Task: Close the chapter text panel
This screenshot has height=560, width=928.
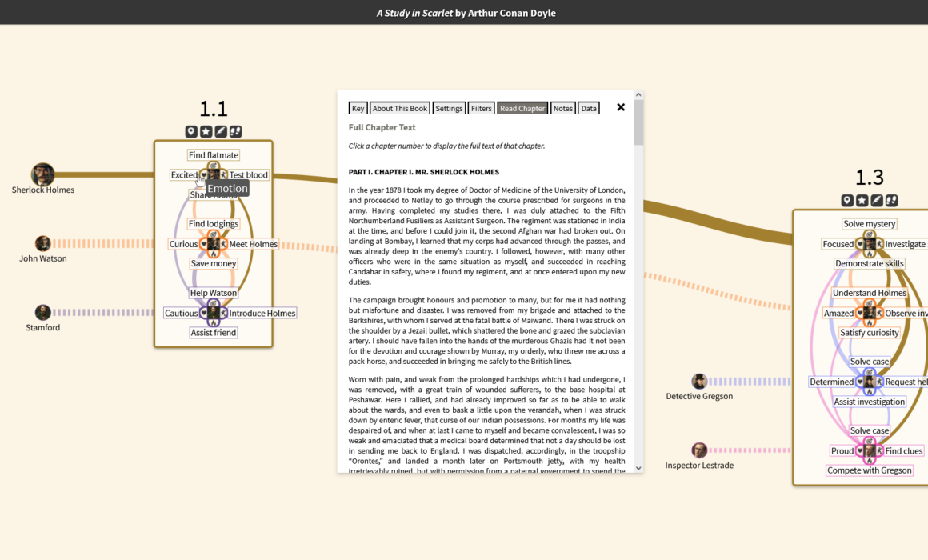Action: pyautogui.click(x=620, y=107)
